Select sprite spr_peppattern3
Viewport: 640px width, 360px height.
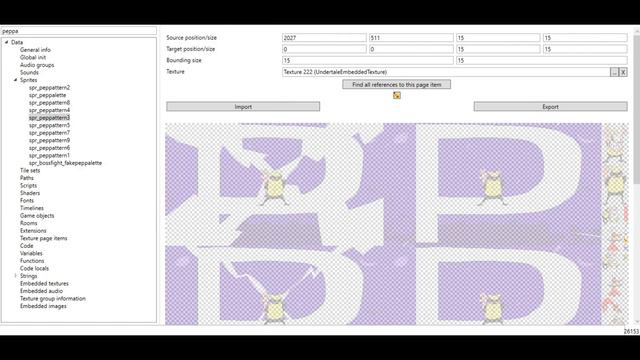pyautogui.click(x=49, y=118)
